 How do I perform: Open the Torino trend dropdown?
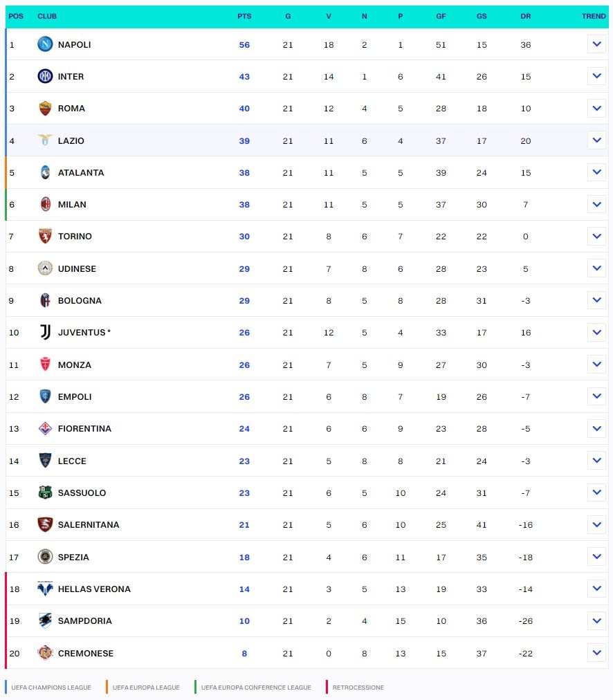pos(596,236)
